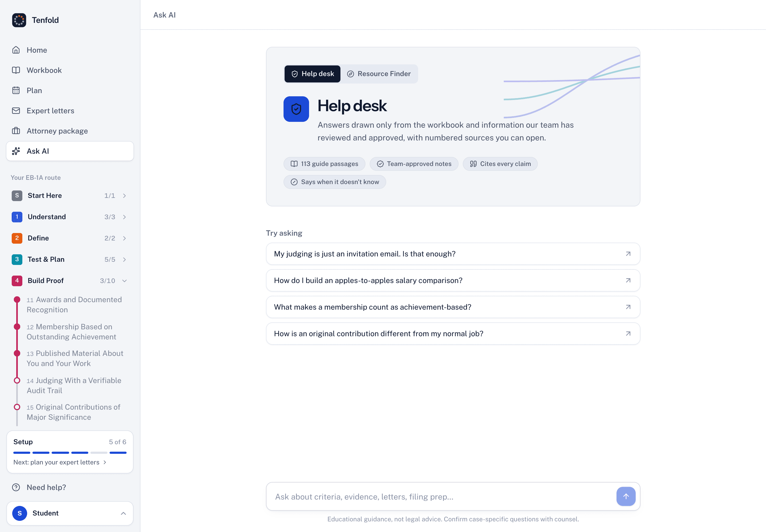
Task: Click the Says when it doesn't know chip
Action: [335, 182]
